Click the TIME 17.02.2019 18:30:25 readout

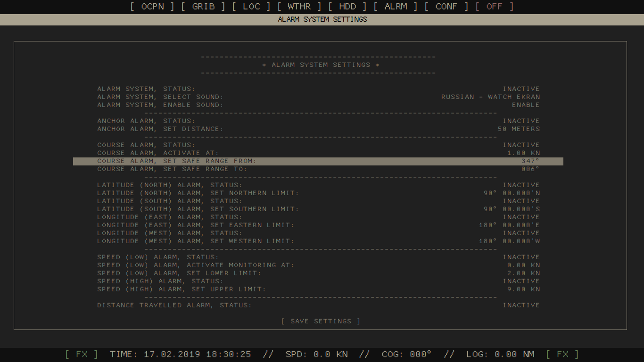click(181, 354)
